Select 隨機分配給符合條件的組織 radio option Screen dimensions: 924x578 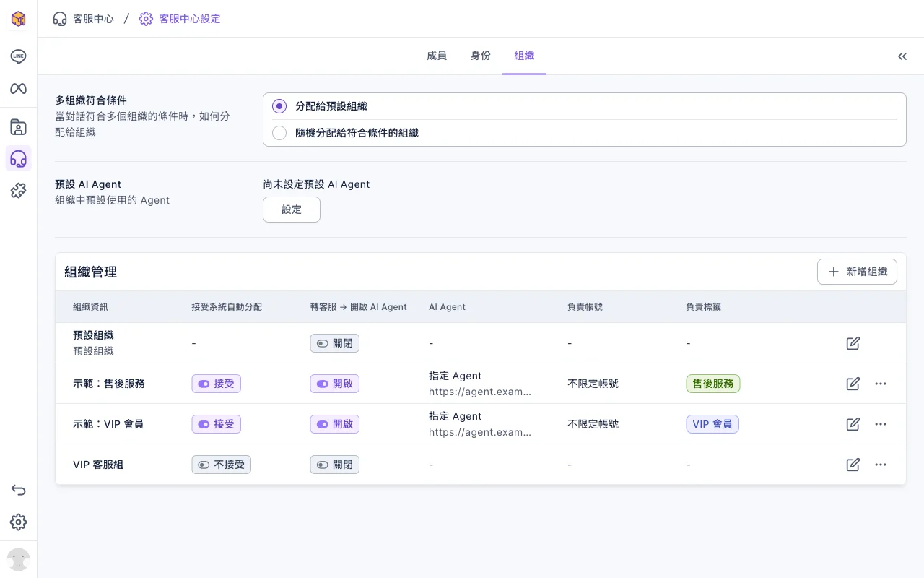pyautogui.click(x=279, y=133)
